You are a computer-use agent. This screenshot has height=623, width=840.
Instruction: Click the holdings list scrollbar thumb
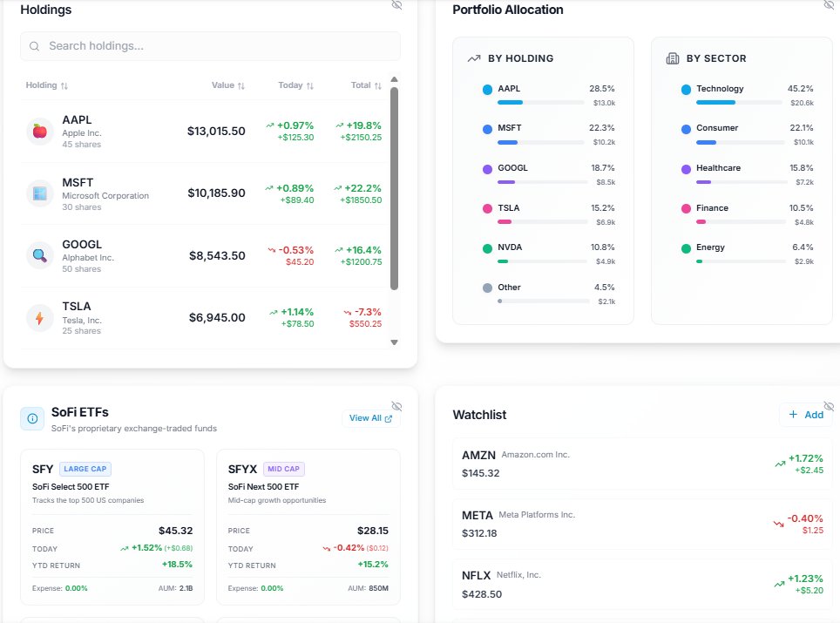[394, 188]
